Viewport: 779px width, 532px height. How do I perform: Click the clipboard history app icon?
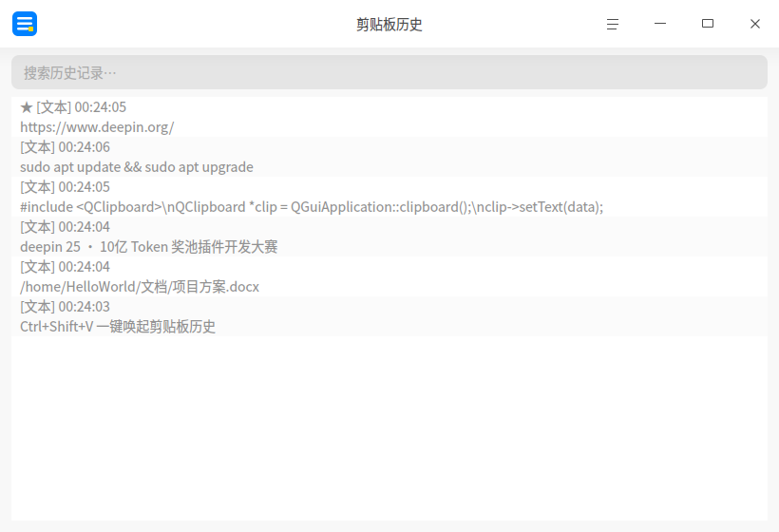point(25,24)
